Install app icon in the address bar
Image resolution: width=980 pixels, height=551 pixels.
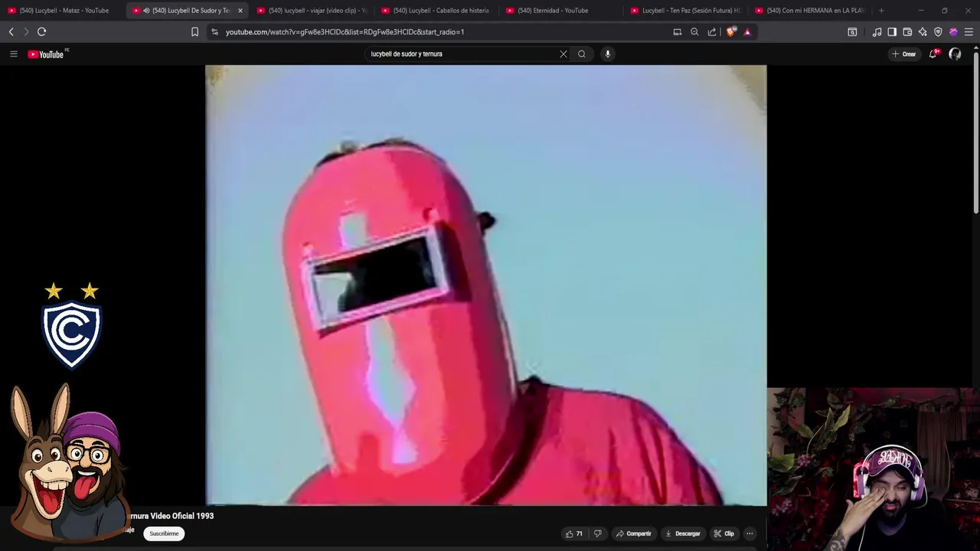(x=677, y=31)
